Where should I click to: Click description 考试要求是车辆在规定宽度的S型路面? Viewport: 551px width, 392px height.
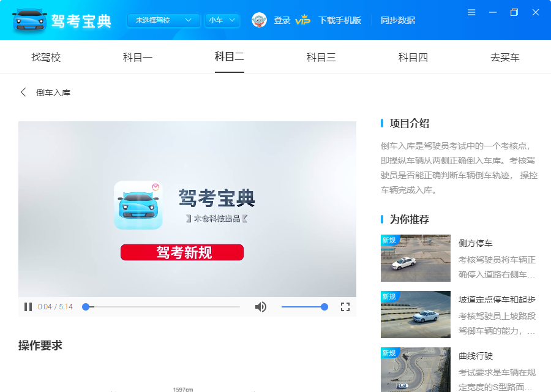pyautogui.click(x=497, y=380)
